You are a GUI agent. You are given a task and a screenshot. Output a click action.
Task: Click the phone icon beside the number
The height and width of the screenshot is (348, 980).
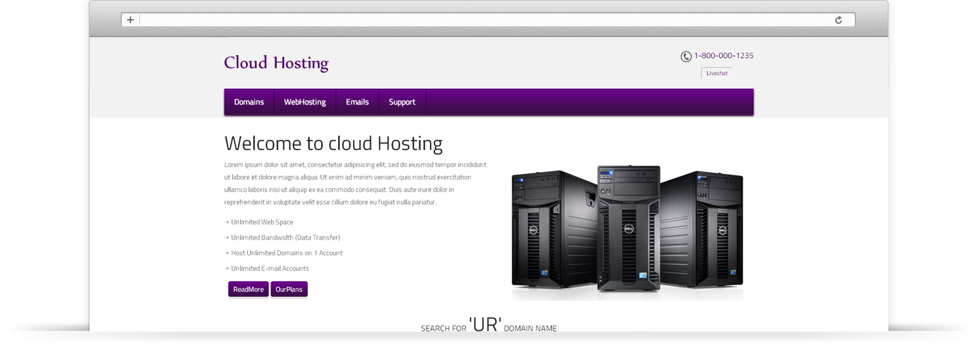pos(686,57)
